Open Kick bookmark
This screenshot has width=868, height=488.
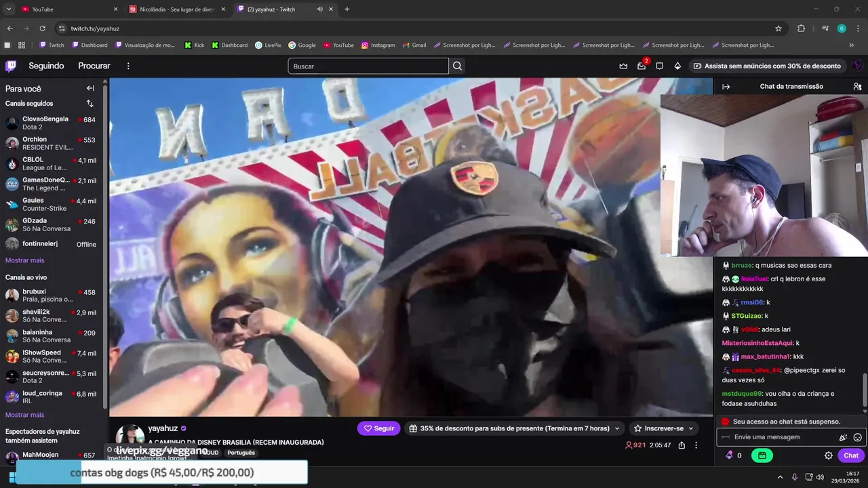pyautogui.click(x=194, y=45)
